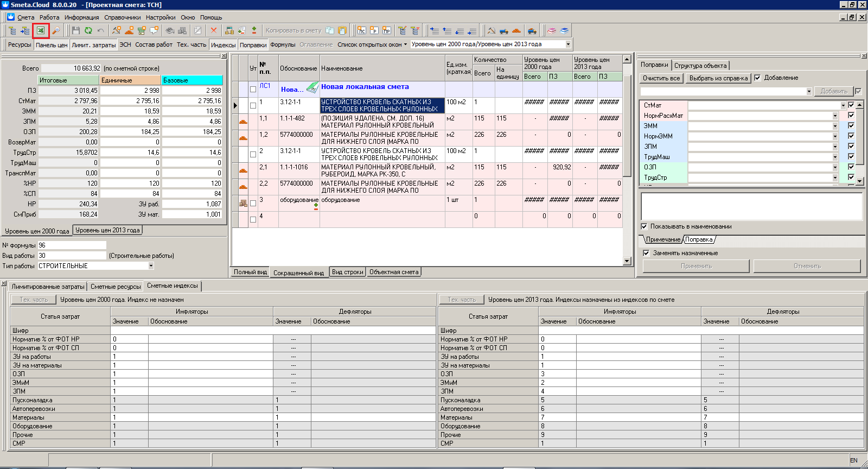Click the green refresh arrows icon

click(88, 30)
